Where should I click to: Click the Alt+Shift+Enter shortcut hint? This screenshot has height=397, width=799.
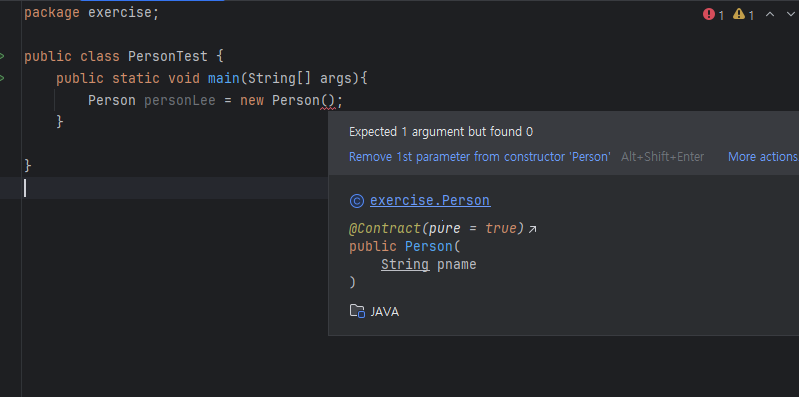[x=662, y=156]
